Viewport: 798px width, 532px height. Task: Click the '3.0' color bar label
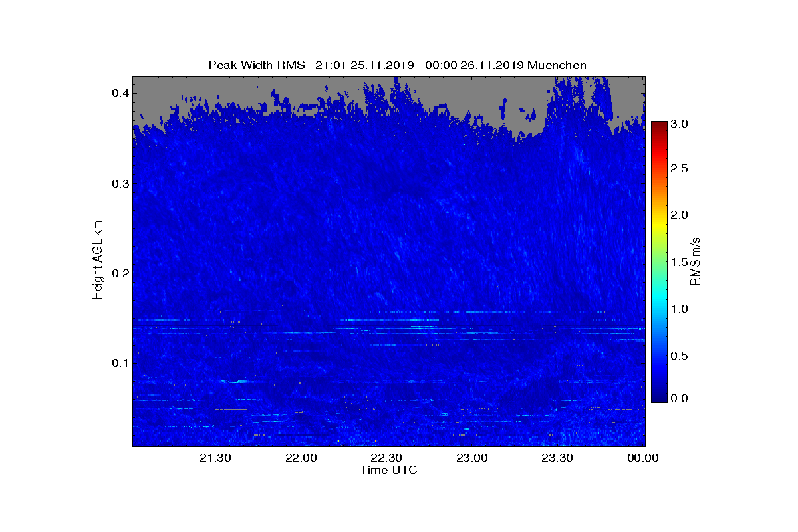click(679, 124)
